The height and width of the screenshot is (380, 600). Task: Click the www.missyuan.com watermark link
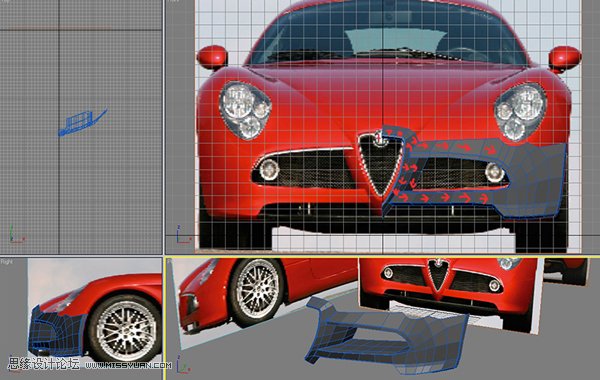pos(128,365)
